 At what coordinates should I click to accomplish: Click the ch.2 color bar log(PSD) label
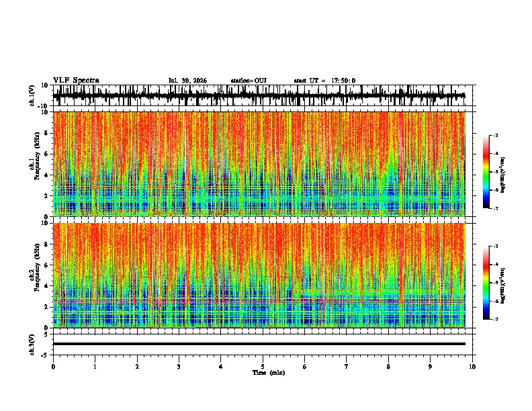coord(503,285)
